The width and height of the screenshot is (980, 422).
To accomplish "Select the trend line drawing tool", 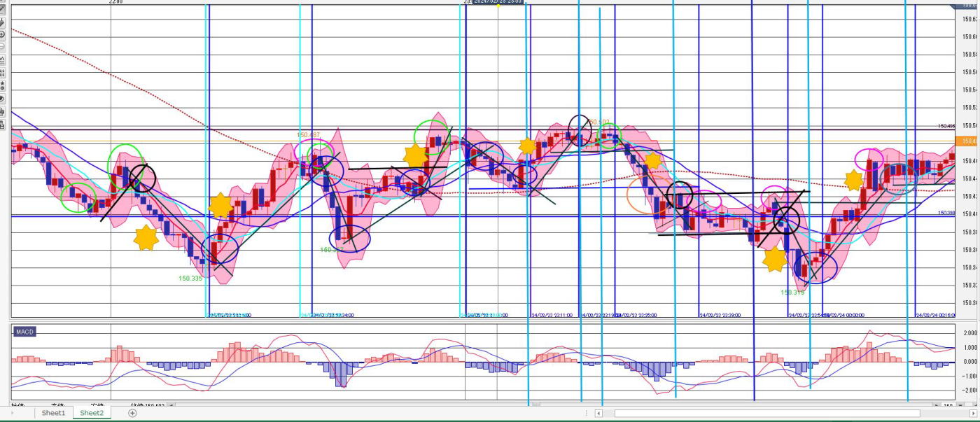I will pos(2,8).
